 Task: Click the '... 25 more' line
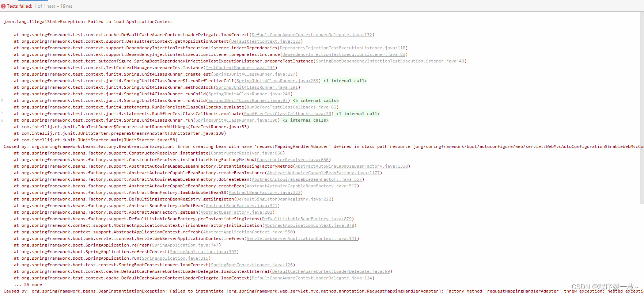pos(28,285)
